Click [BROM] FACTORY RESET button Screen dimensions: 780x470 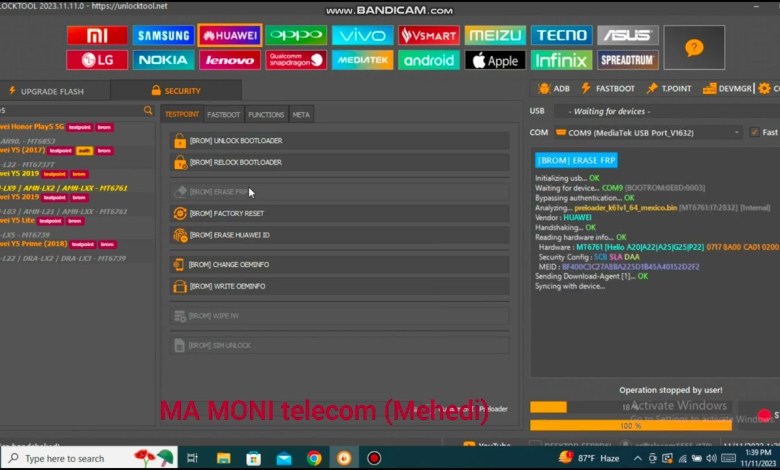coord(338,213)
